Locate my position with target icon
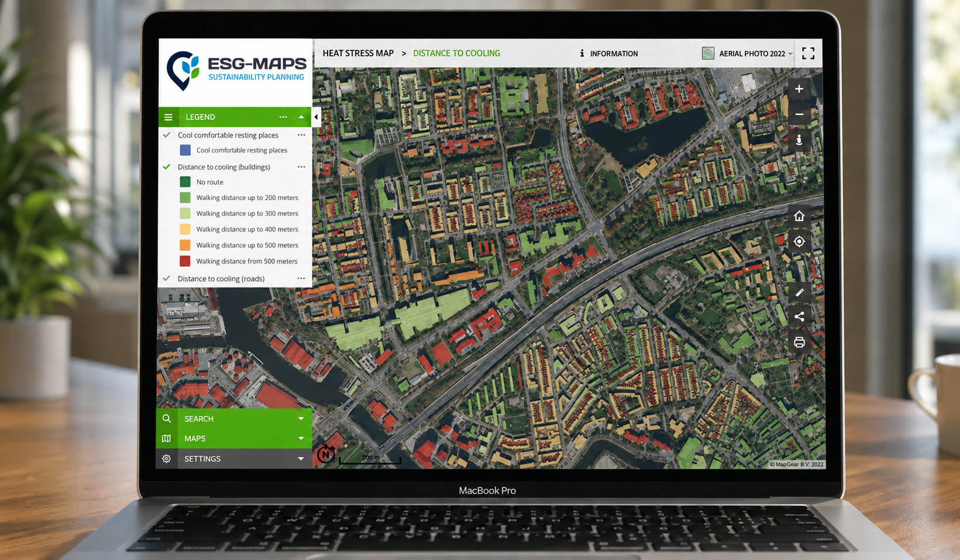The width and height of the screenshot is (960, 560). [x=799, y=241]
